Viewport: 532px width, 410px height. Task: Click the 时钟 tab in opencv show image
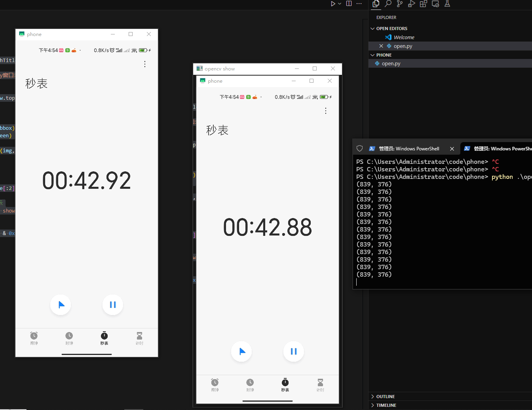250,385
